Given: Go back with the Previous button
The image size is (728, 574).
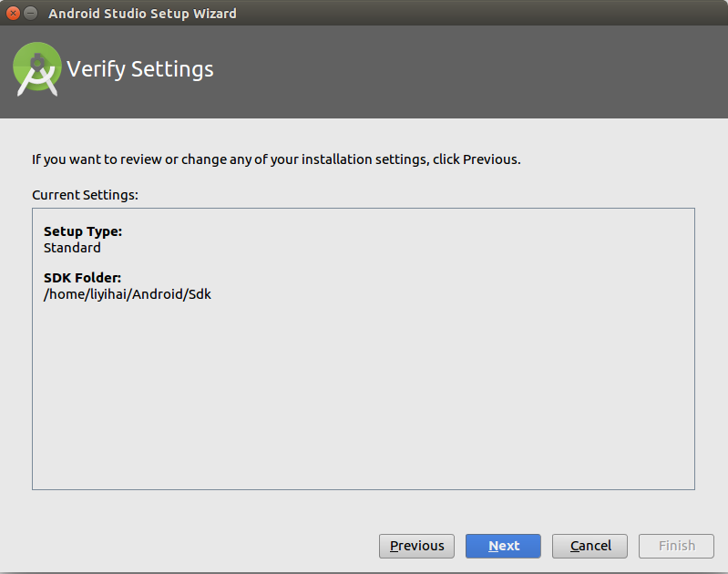Looking at the screenshot, I should point(417,546).
